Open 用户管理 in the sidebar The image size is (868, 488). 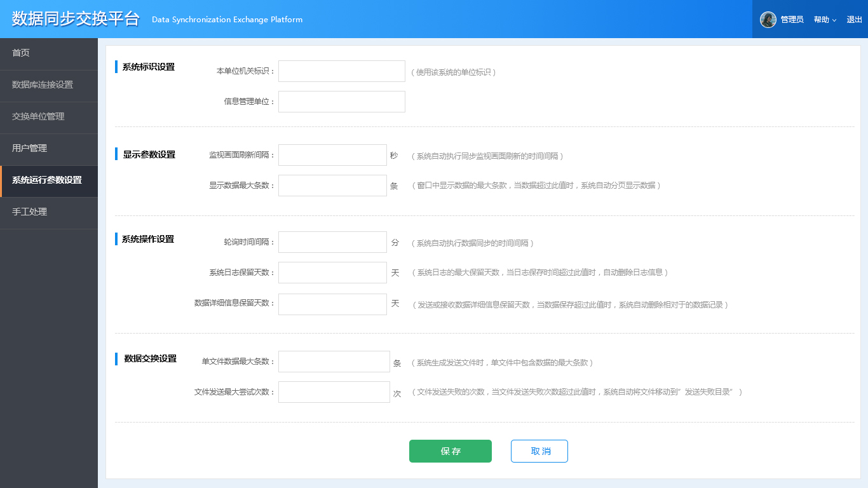click(49, 149)
